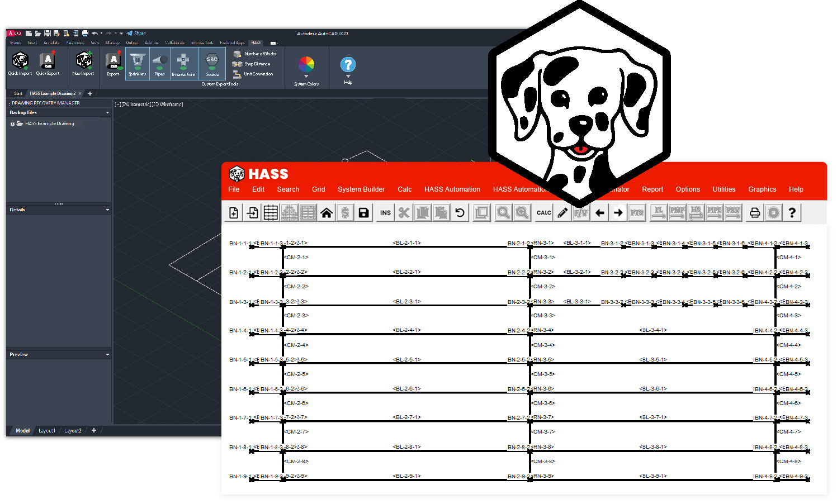Toggle the Sprinklers export option
This screenshot has height=504, width=837.
[137, 63]
